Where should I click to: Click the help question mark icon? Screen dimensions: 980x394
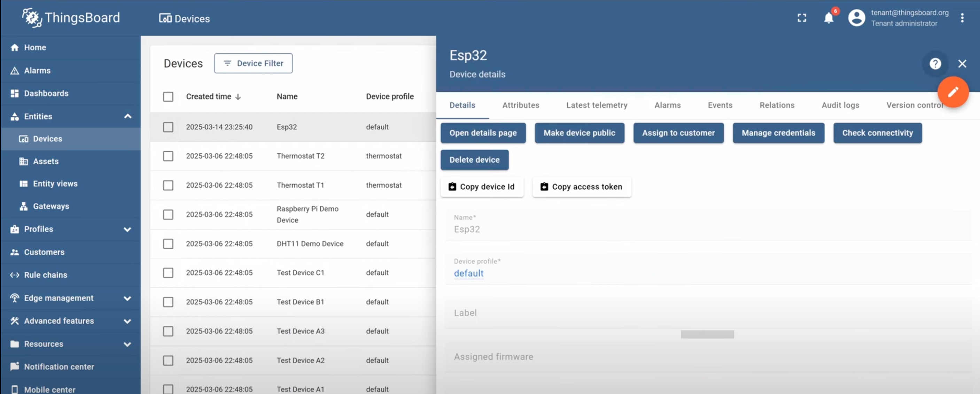[935, 64]
